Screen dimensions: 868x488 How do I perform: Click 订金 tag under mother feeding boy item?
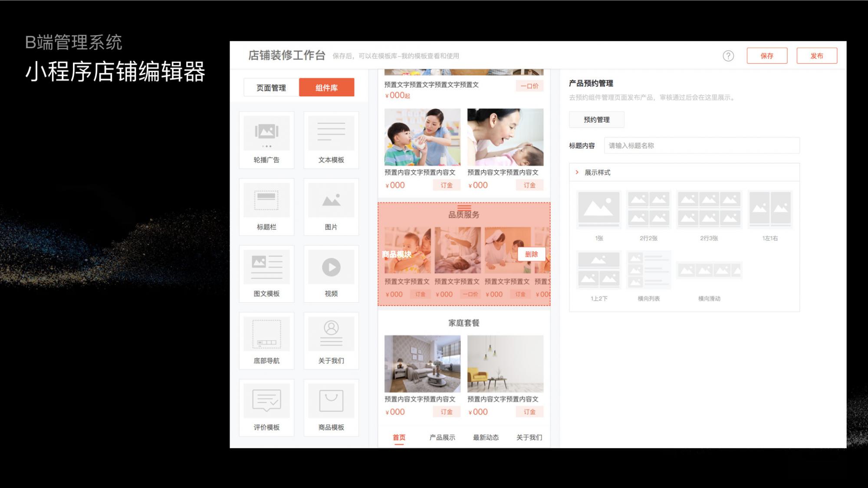pos(447,185)
